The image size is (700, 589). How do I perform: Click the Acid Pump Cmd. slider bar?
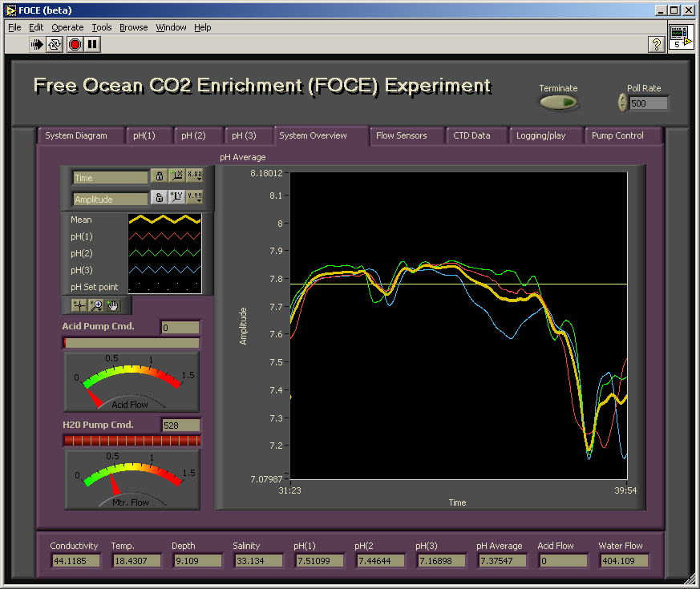(x=132, y=343)
